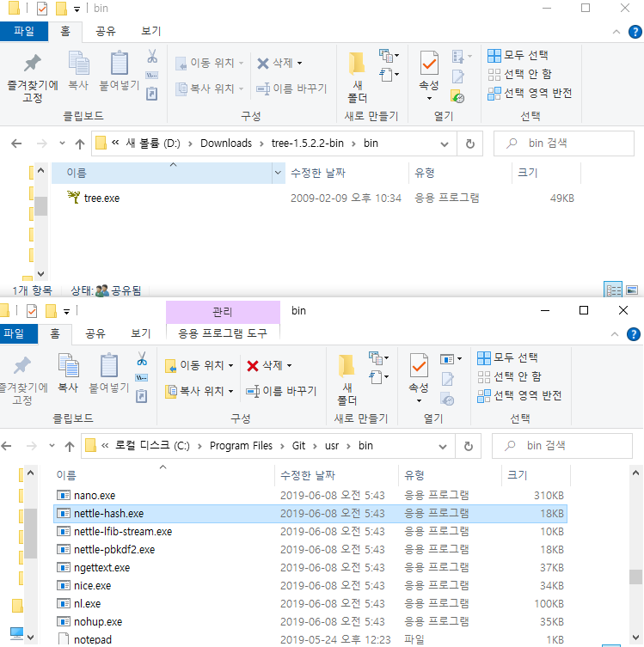Open the 보기 tab in upper window
Viewport: 644px width, 647px height.
pos(150,31)
